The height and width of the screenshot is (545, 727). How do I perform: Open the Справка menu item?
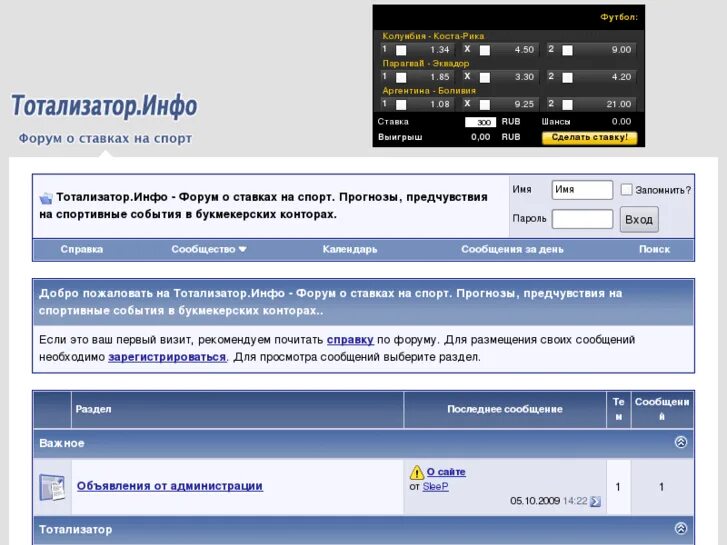click(82, 250)
